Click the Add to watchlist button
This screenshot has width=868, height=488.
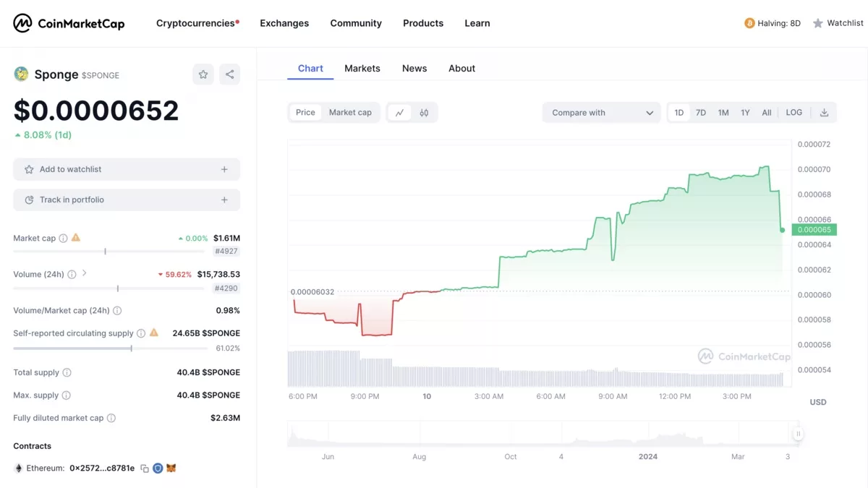tap(127, 169)
